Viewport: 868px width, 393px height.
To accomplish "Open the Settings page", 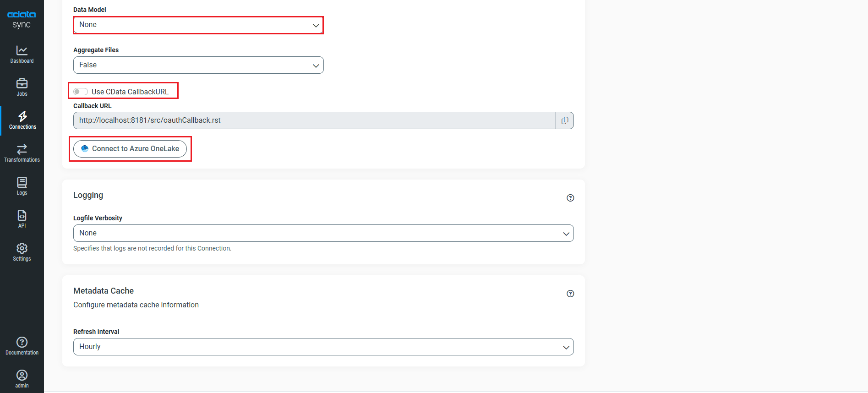I will click(22, 252).
